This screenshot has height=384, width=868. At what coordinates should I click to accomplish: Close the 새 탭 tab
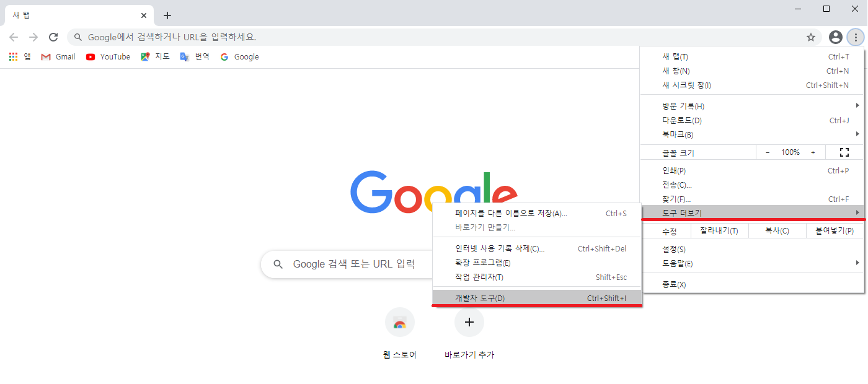point(144,15)
